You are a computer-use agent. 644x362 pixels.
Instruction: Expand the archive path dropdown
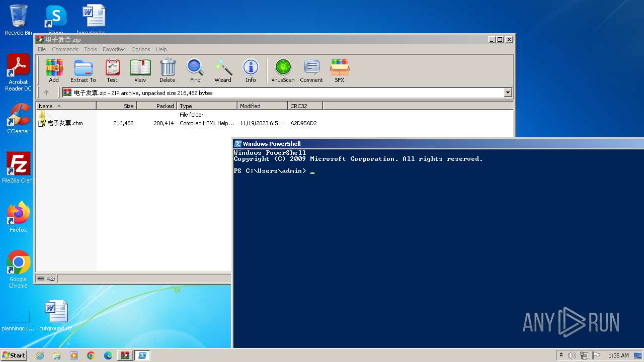(508, 93)
